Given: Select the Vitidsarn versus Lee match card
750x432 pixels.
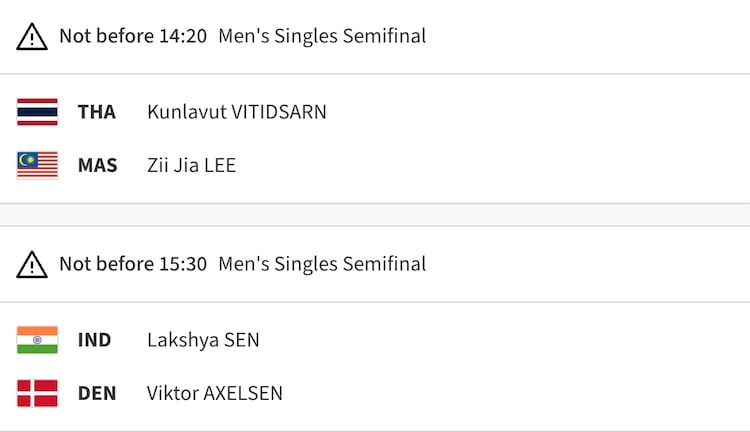Looking at the screenshot, I should coord(500,138).
